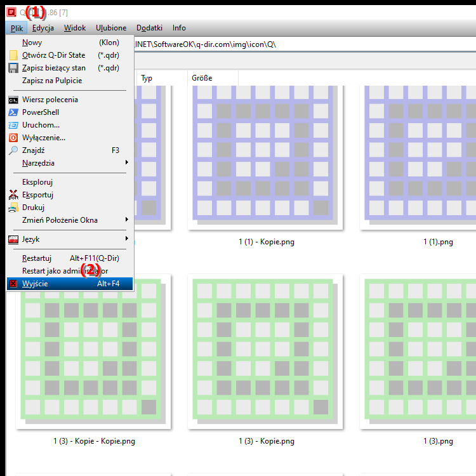Click the address bar path field
The width and height of the screenshot is (476, 476).
tap(305, 44)
